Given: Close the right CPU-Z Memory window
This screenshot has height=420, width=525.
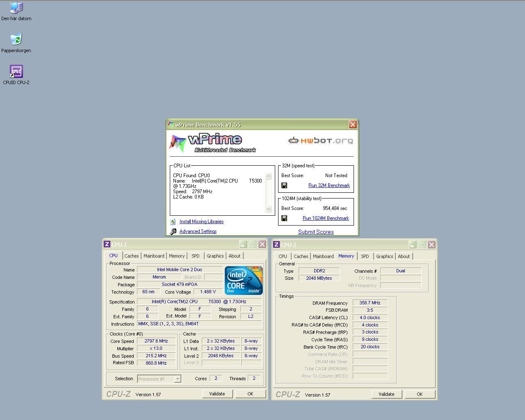Looking at the screenshot, I should [431, 244].
